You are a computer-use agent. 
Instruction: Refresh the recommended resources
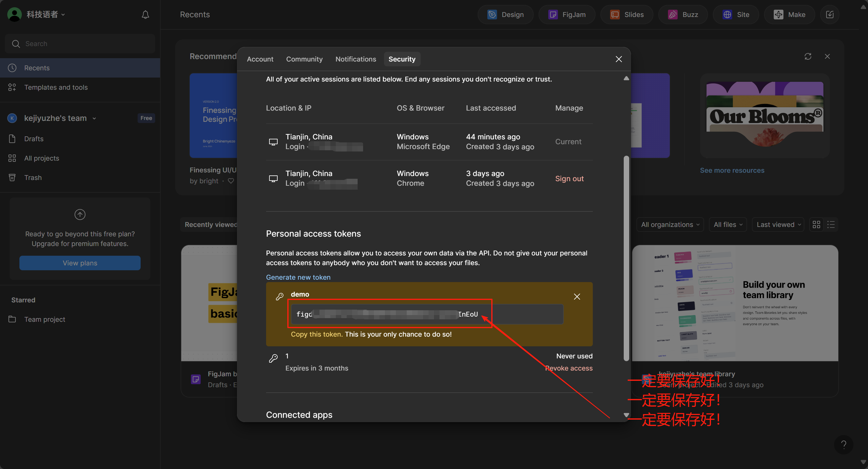[x=808, y=56]
